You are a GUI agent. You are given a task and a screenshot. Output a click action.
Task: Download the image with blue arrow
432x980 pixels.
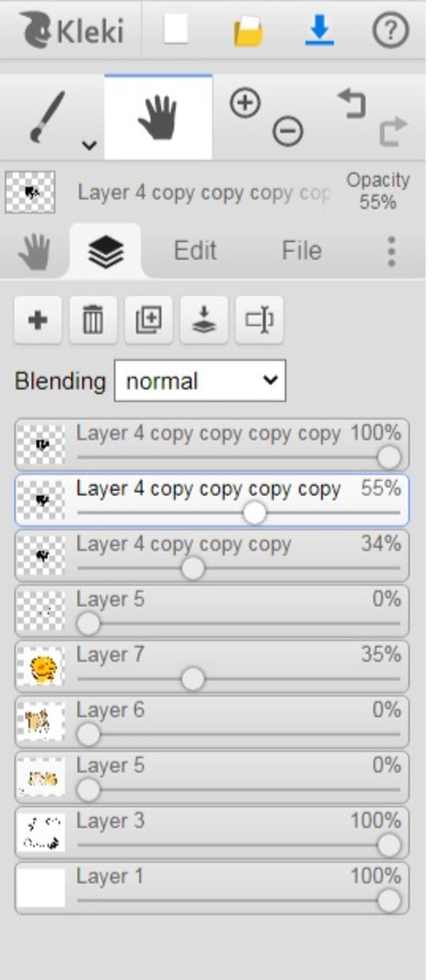pyautogui.click(x=319, y=30)
